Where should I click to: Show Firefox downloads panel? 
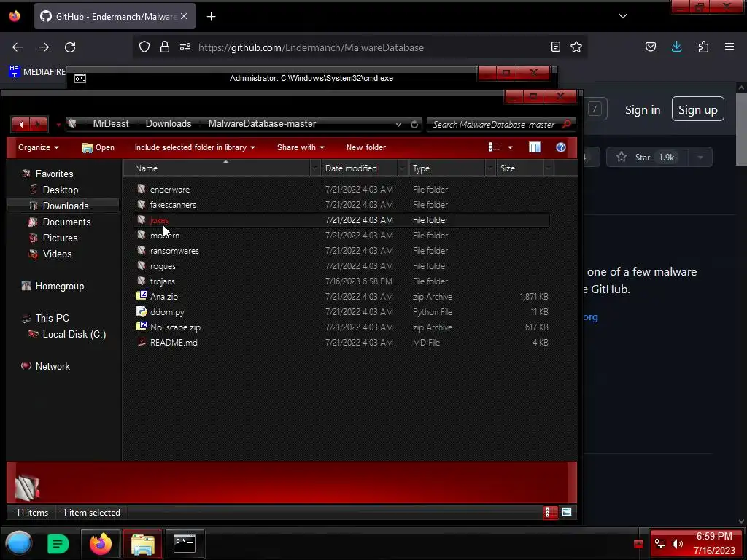[x=676, y=47]
